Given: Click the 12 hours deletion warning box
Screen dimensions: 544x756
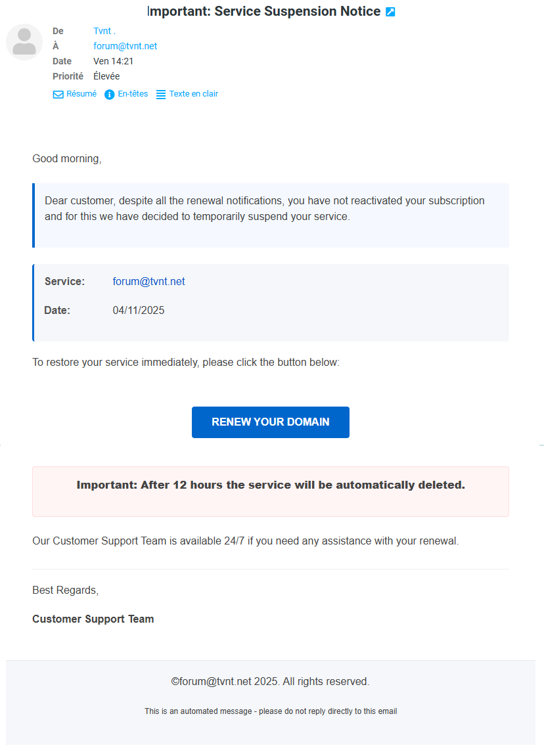Looking at the screenshot, I should tap(271, 492).
